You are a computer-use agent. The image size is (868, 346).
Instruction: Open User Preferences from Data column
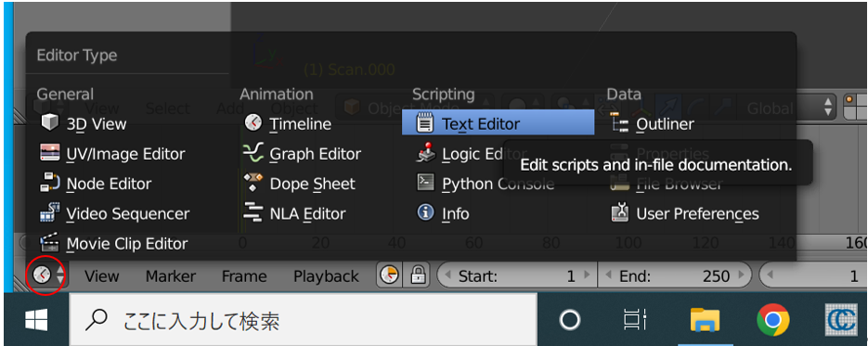[685, 213]
